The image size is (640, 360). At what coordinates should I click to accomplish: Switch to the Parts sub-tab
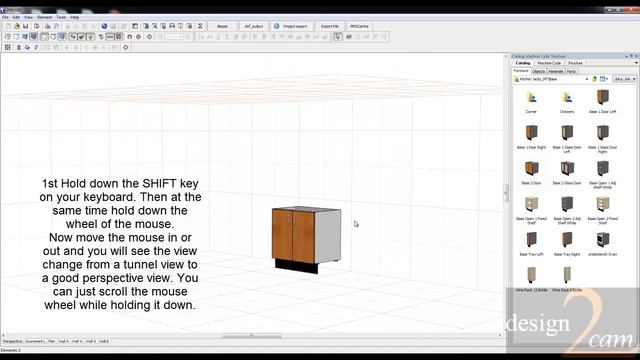pos(571,71)
